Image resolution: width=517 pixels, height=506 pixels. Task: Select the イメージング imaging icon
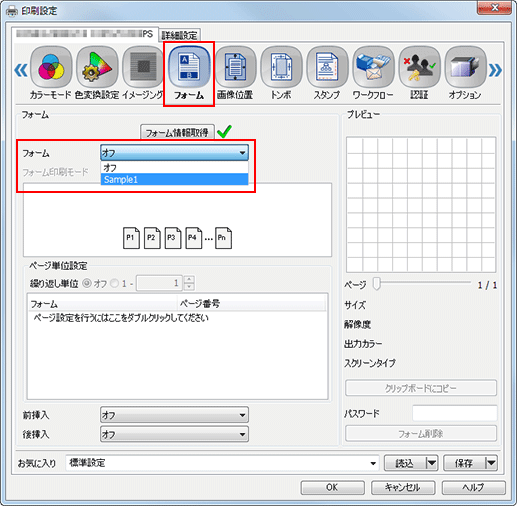(143, 73)
